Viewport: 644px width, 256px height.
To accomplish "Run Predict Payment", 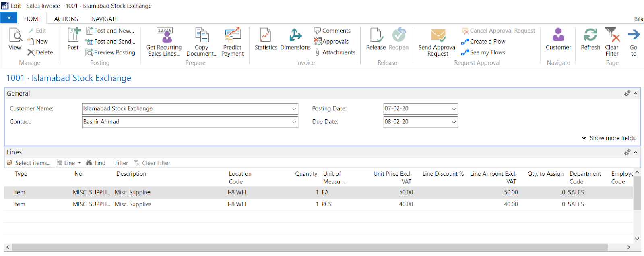I will click(233, 42).
